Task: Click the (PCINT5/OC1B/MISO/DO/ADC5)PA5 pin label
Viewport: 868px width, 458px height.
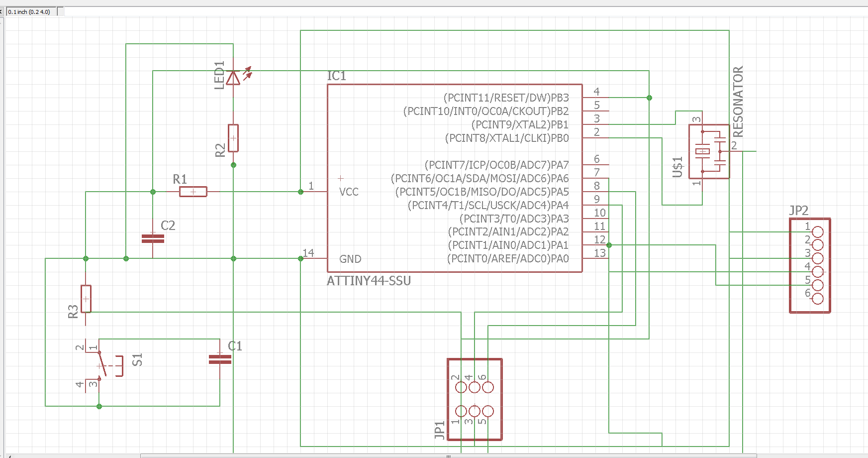Action: point(482,192)
